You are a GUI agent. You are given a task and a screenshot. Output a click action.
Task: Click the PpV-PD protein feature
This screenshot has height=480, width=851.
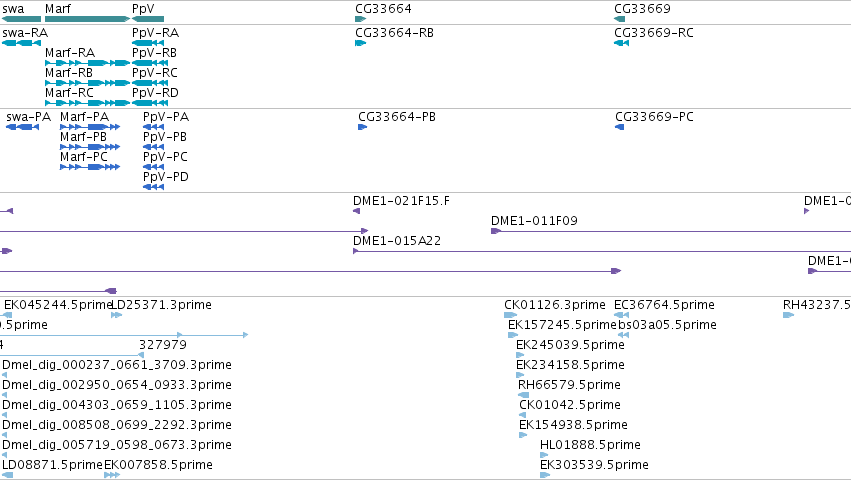154,187
